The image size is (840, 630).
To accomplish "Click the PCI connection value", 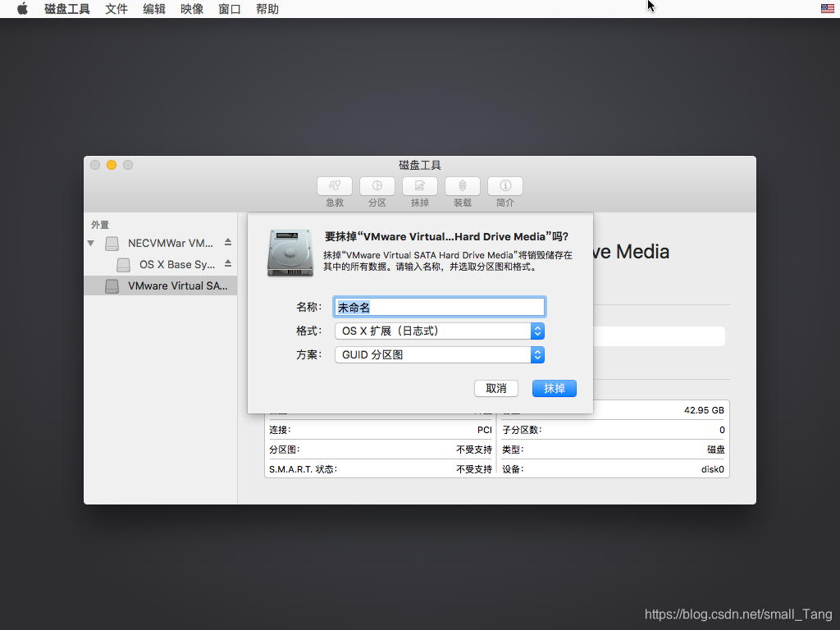I will click(484, 430).
